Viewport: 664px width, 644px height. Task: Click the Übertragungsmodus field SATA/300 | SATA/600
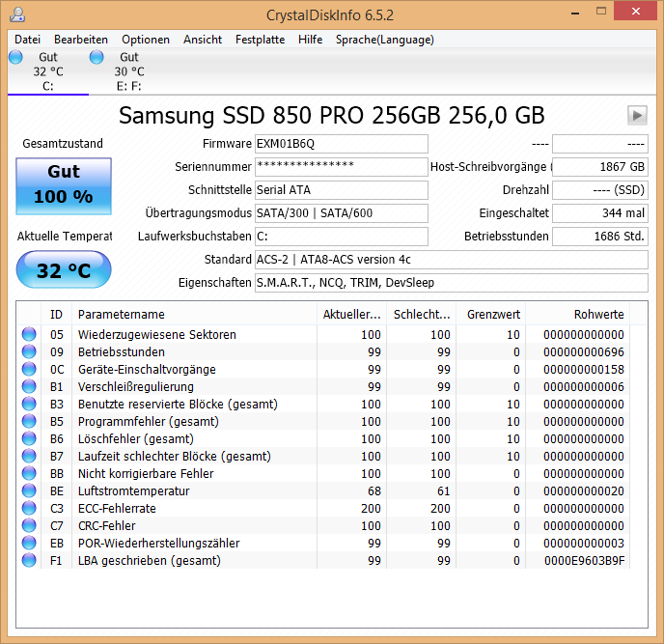(x=342, y=213)
